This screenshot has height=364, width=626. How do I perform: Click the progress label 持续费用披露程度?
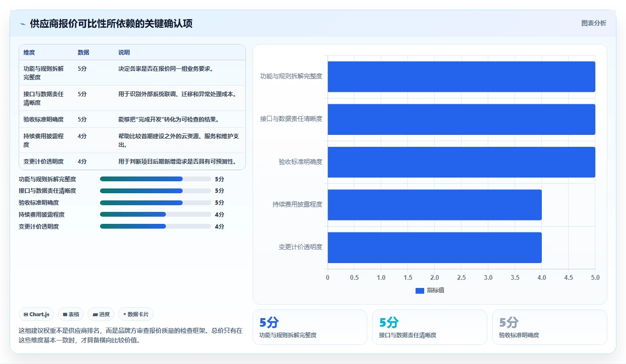pos(42,215)
